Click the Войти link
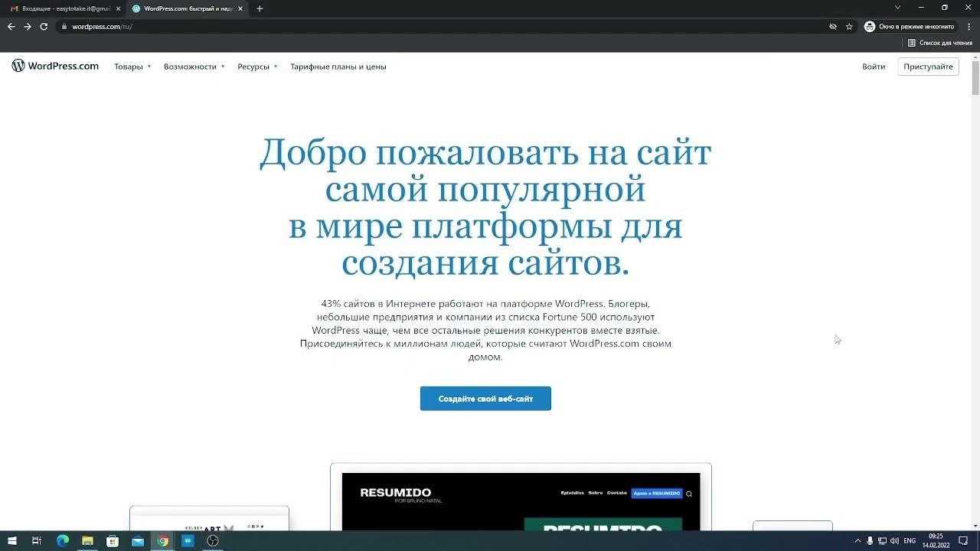This screenshot has height=551, width=980. tap(874, 67)
